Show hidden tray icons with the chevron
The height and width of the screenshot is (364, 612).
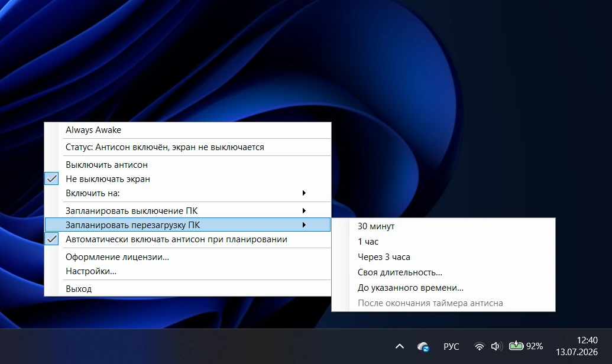click(400, 346)
